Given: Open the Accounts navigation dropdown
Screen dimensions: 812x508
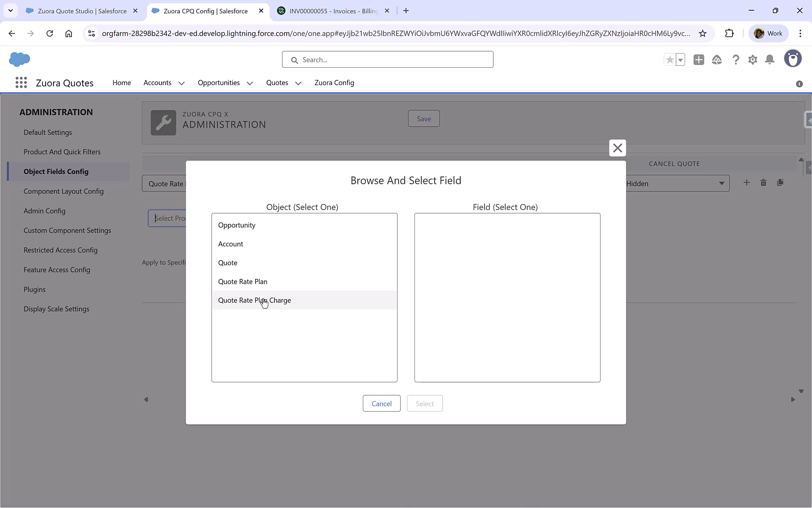Looking at the screenshot, I should (181, 83).
